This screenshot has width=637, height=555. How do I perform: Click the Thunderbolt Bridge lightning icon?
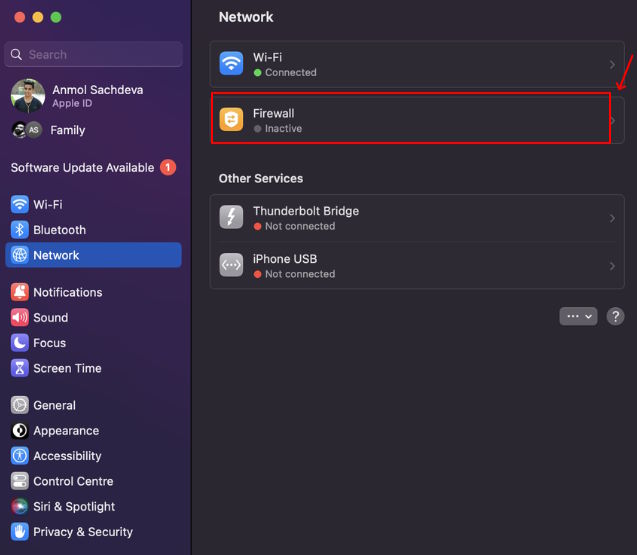coord(231,217)
